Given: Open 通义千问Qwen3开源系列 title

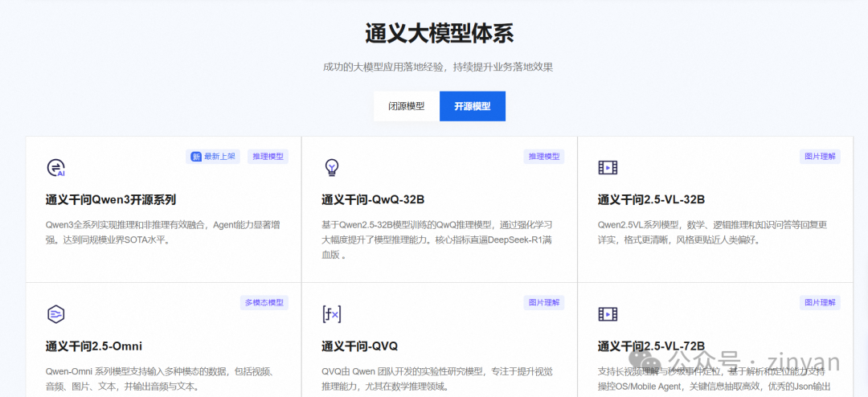Looking at the screenshot, I should click(111, 200).
